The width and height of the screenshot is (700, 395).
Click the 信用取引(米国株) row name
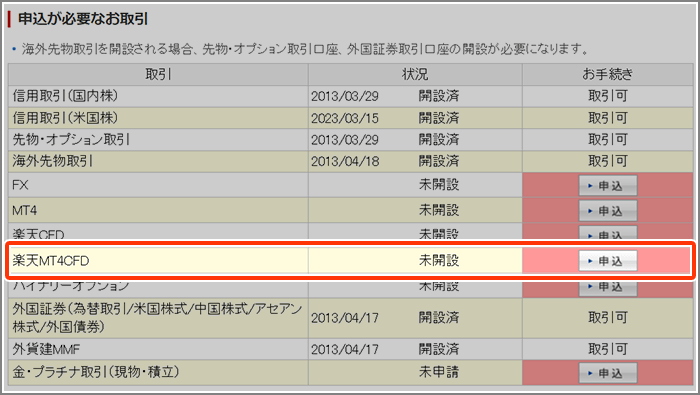(x=65, y=118)
